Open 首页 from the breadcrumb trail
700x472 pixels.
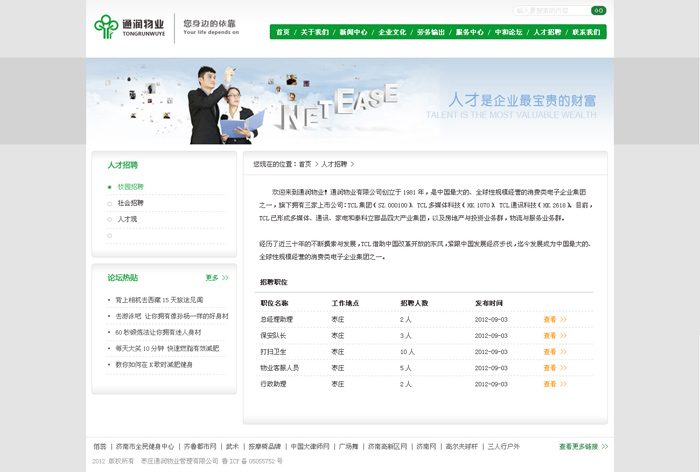pos(305,164)
